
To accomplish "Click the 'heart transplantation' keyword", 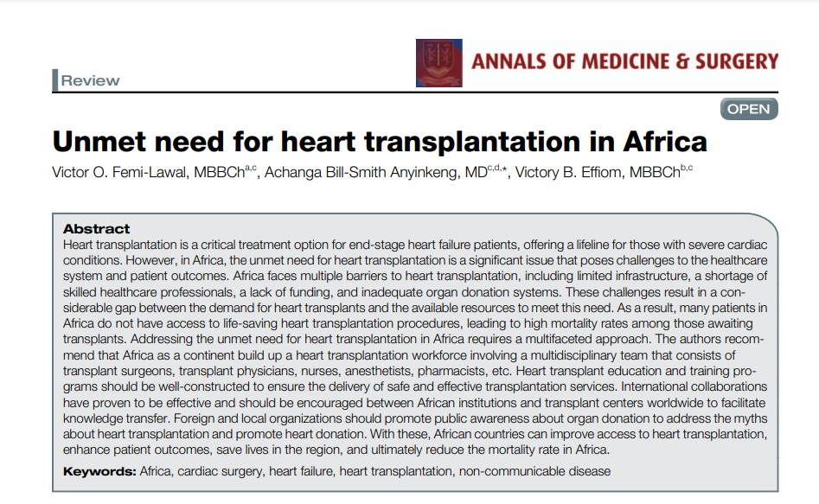I will (x=395, y=471).
